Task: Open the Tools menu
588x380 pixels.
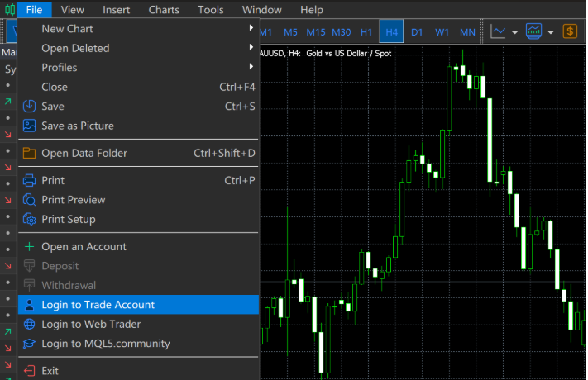Action: pyautogui.click(x=211, y=10)
